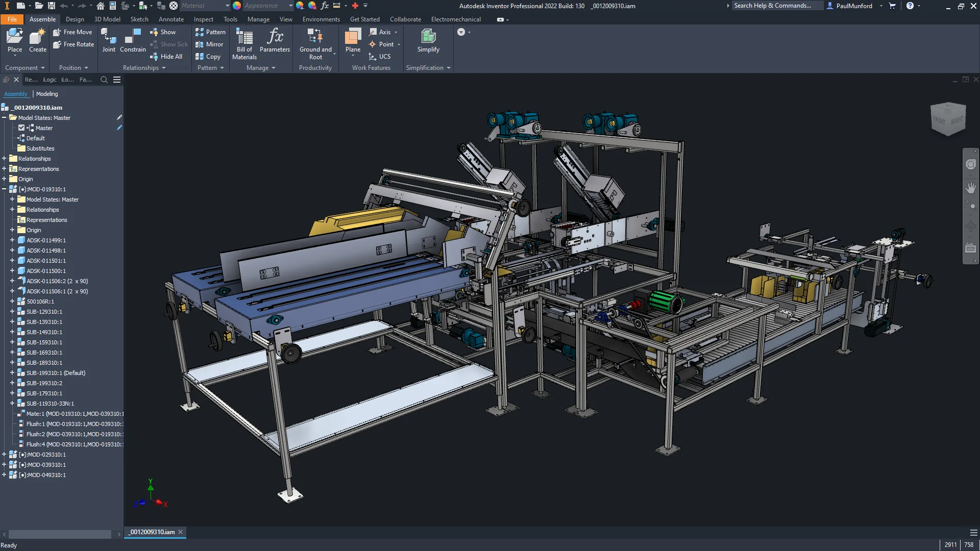
Task: Open the File menu
Action: 12,19
